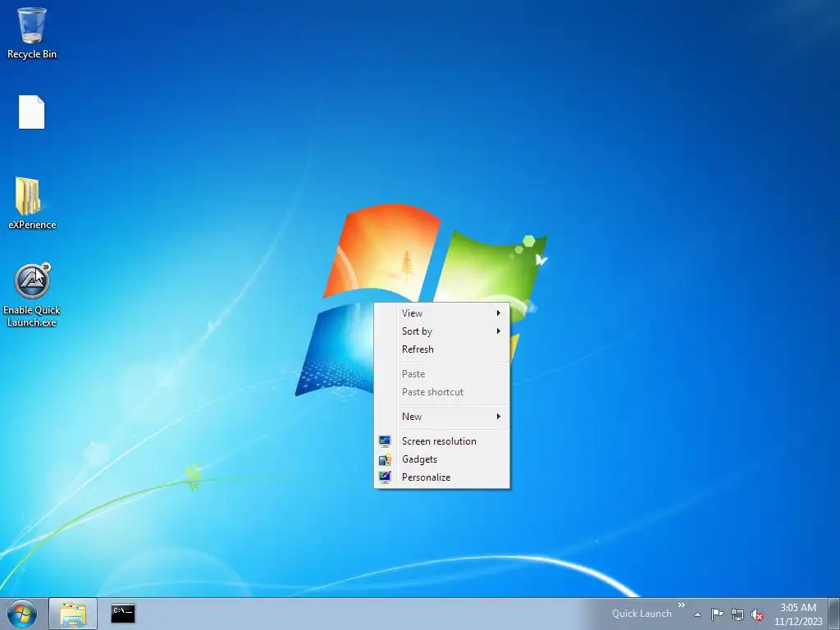Open the clock showing 3:05 AM

(798, 614)
